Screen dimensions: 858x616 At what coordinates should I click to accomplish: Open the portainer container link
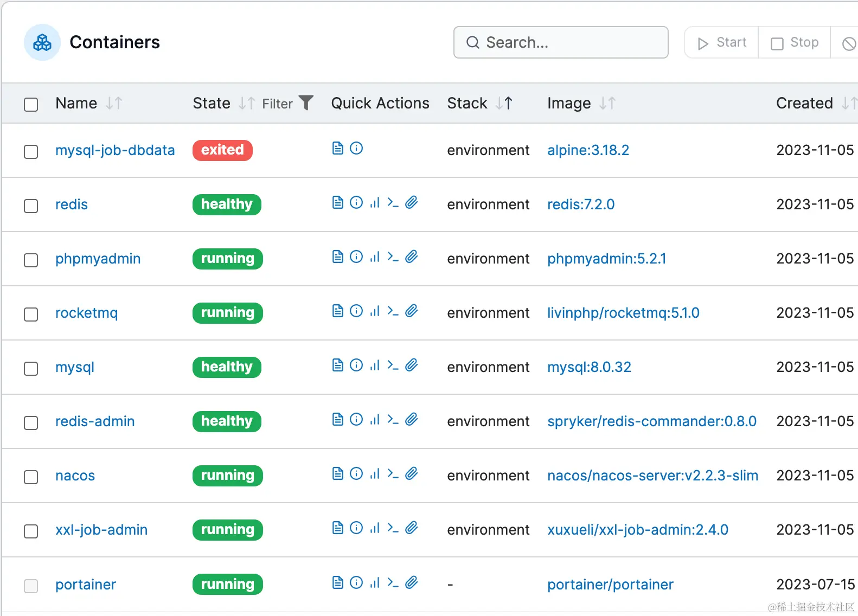(x=86, y=585)
